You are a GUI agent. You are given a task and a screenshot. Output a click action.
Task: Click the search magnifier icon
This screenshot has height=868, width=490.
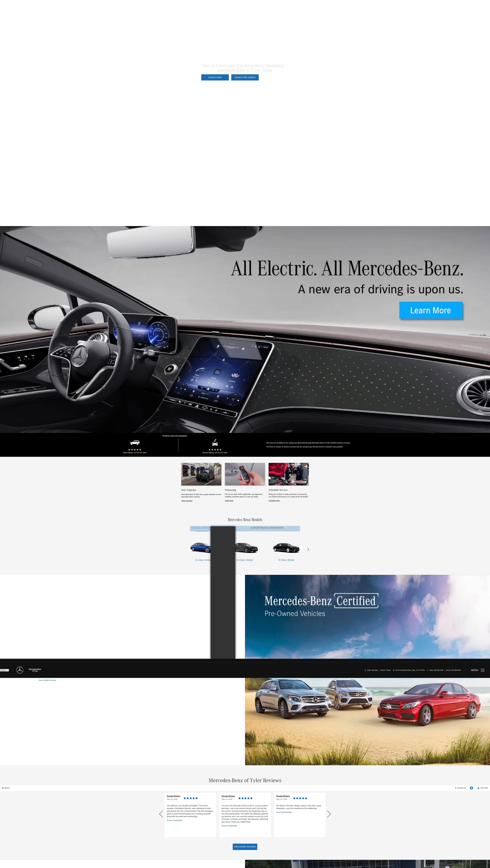pos(3,788)
